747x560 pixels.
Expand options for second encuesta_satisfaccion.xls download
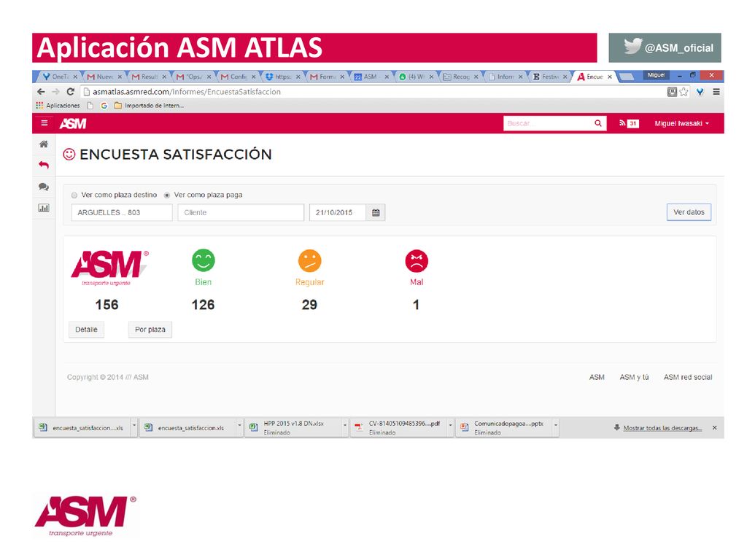[x=239, y=427]
